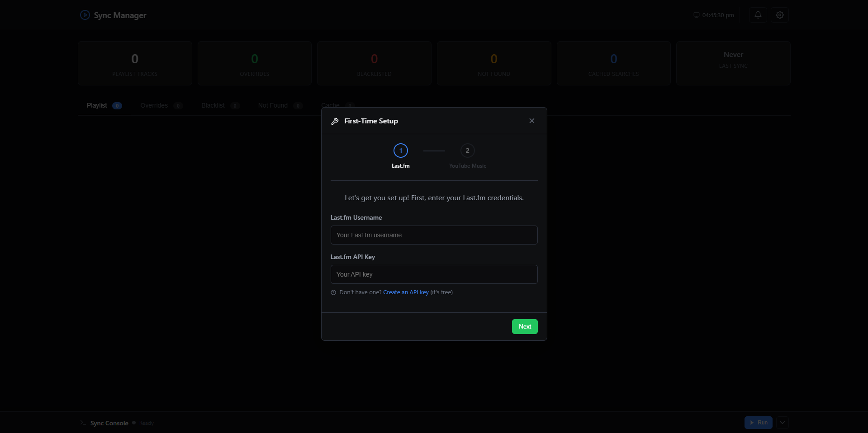Click the info icon beside the API key hint
Image resolution: width=868 pixels, height=433 pixels.
click(x=333, y=292)
